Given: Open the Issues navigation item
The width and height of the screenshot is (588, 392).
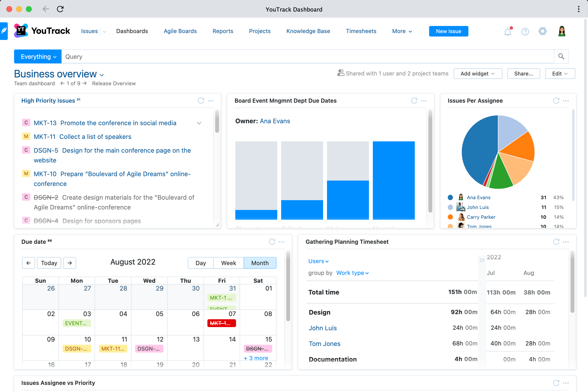Looking at the screenshot, I should [89, 31].
